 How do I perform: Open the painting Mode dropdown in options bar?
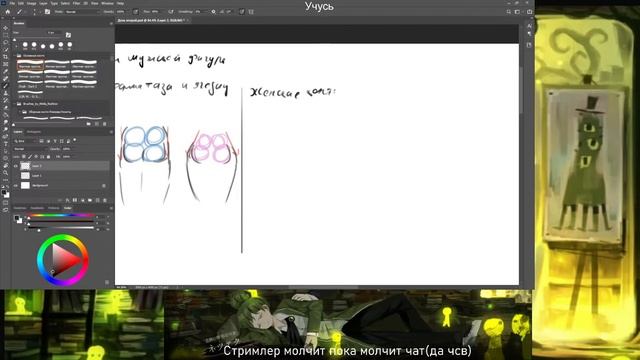point(83,12)
